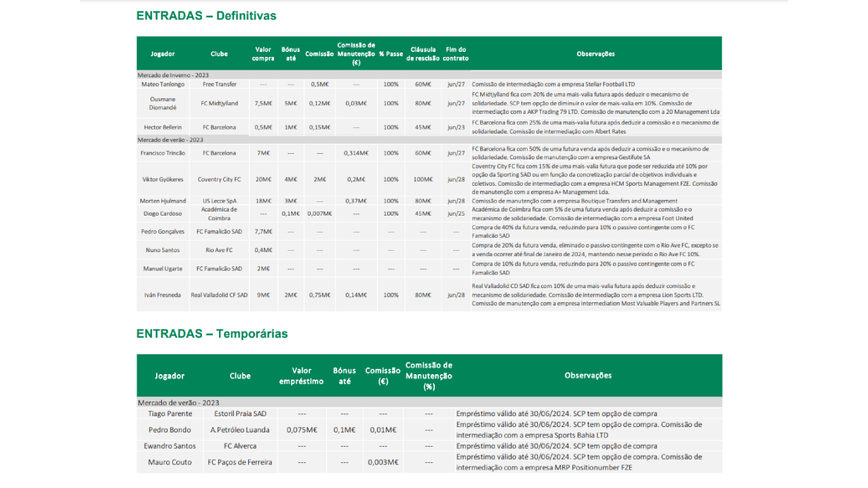Click the Real Valladolid CF SAD club cell
Screen dimensions: 868x488
pyautogui.click(x=219, y=295)
